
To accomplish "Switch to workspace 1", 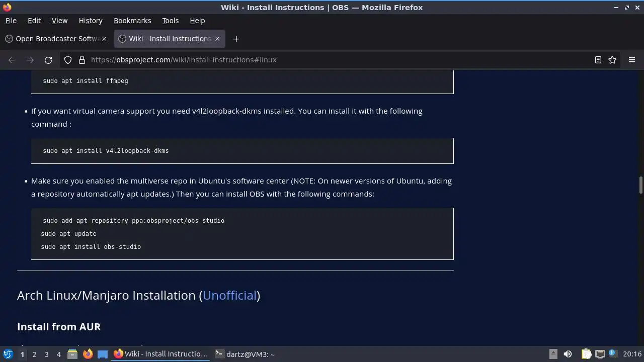I will click(x=22, y=354).
